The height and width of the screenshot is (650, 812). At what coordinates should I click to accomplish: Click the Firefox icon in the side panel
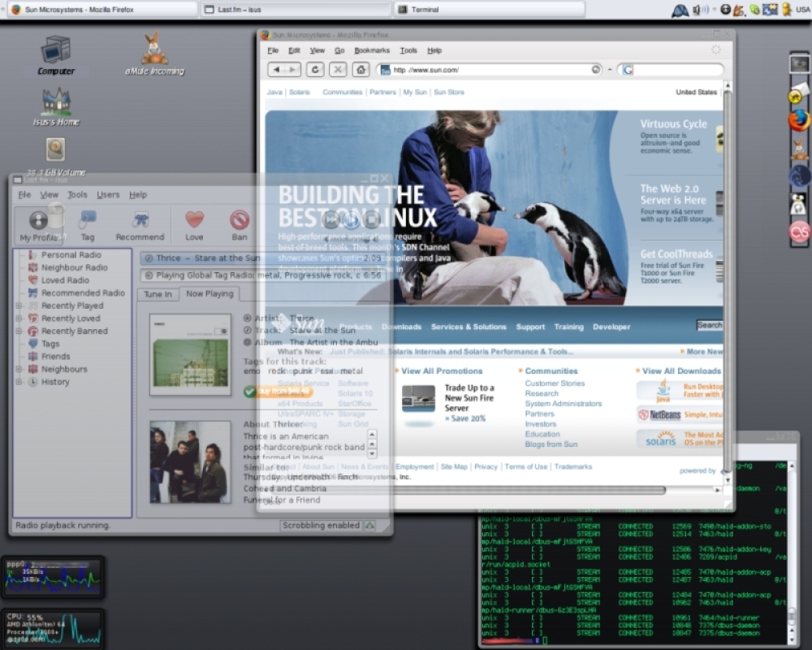(799, 120)
